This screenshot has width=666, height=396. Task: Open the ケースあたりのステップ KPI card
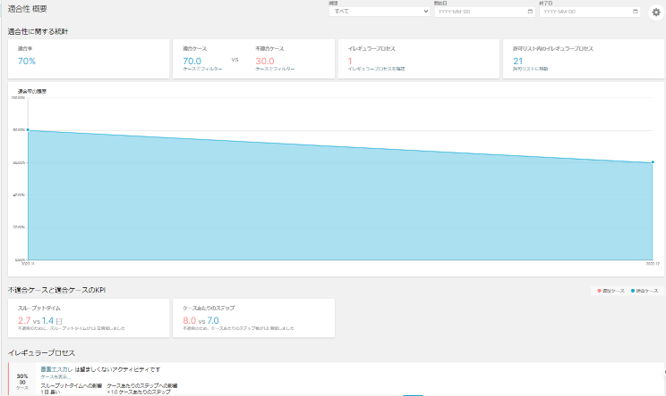click(x=254, y=318)
